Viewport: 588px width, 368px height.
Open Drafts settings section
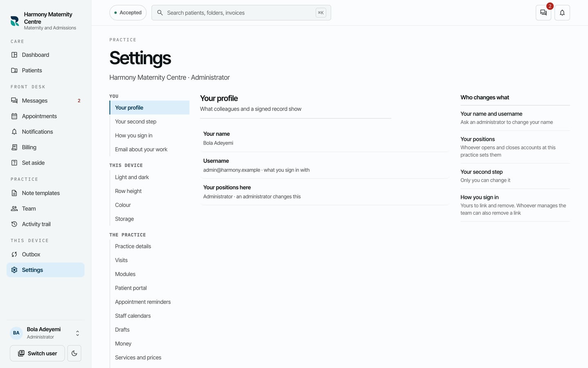click(x=149, y=330)
